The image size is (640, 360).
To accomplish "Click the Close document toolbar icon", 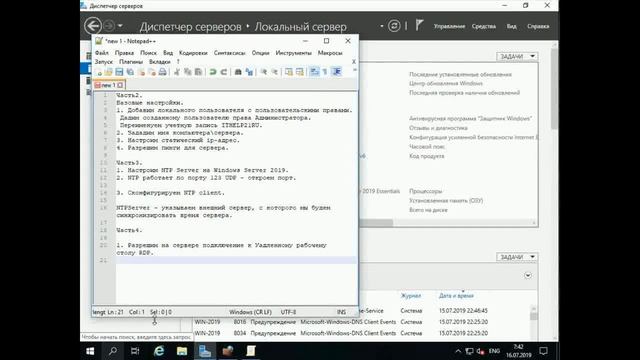I will (141, 72).
